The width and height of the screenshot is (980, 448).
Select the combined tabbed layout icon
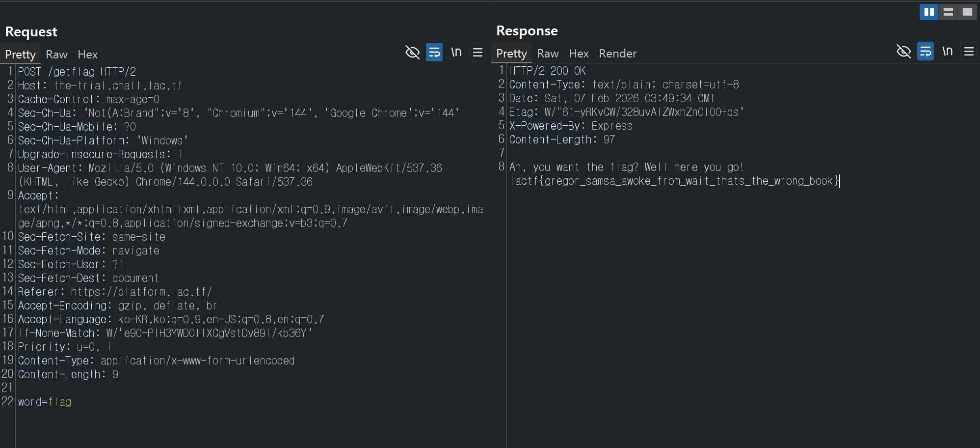(x=967, y=12)
